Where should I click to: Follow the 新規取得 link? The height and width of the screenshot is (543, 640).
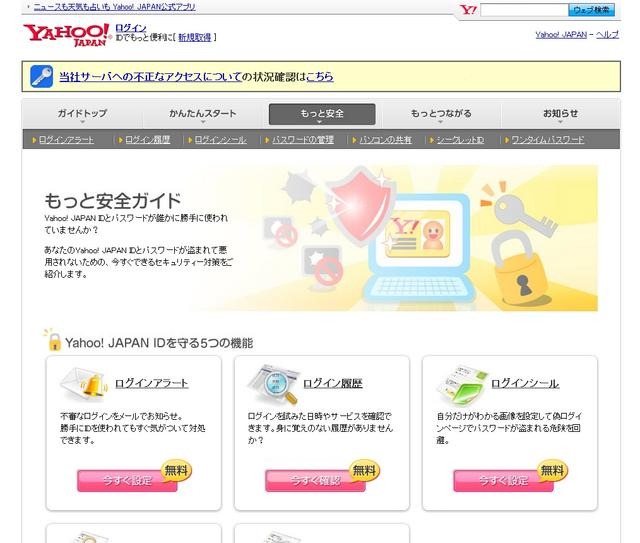click(x=195, y=38)
